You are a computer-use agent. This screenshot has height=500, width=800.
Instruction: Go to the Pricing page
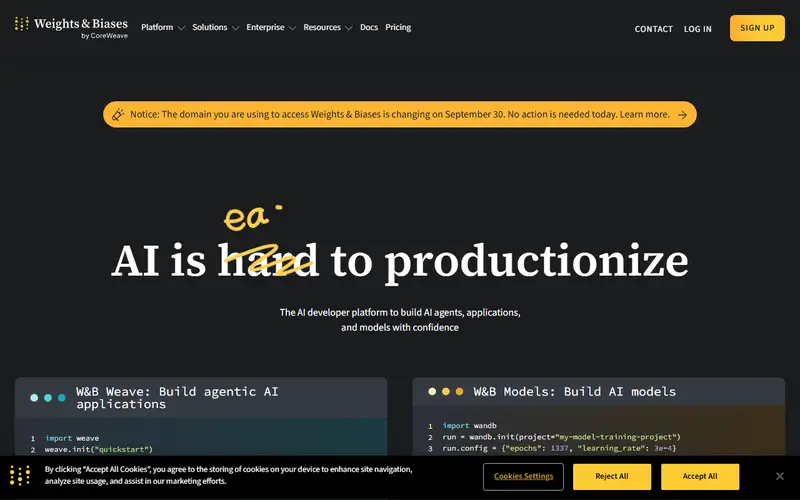[398, 28]
